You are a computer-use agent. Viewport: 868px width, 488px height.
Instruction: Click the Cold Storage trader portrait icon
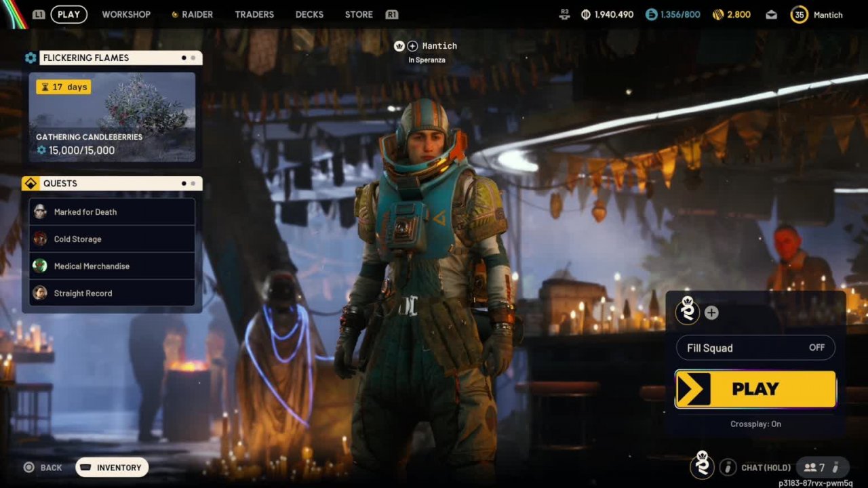(x=40, y=239)
